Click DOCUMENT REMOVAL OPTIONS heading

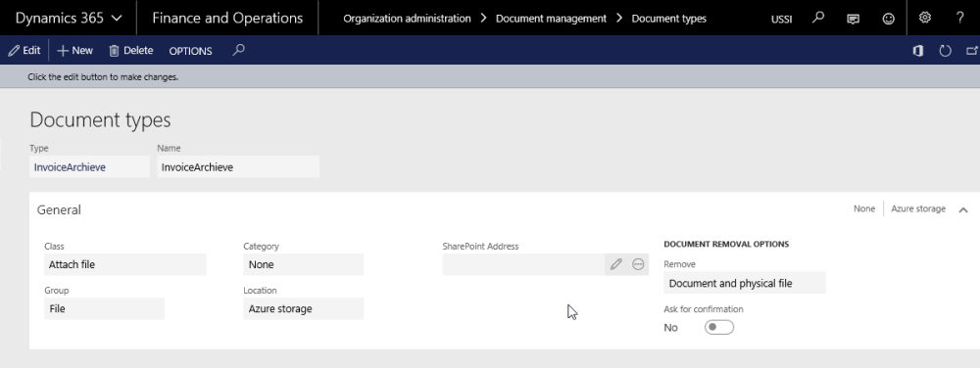(x=725, y=244)
